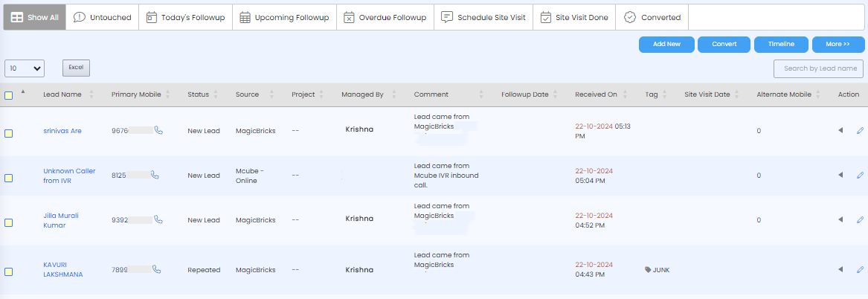Focus the Search by Lead name field
Screen dimensions: 868x299
click(x=818, y=68)
